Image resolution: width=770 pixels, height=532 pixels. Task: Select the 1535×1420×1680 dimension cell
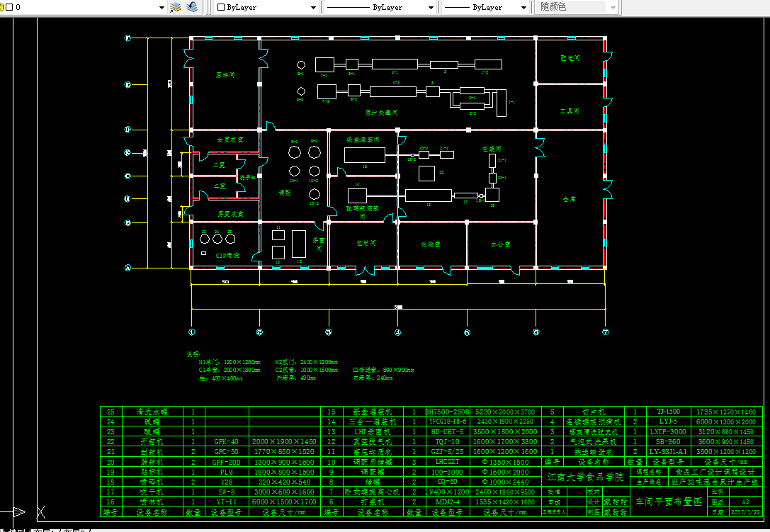[505, 502]
